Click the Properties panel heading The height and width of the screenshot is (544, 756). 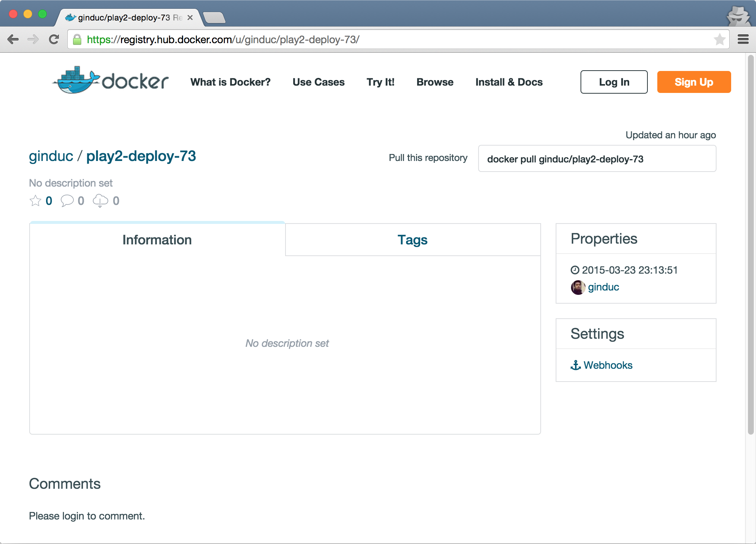coord(604,239)
